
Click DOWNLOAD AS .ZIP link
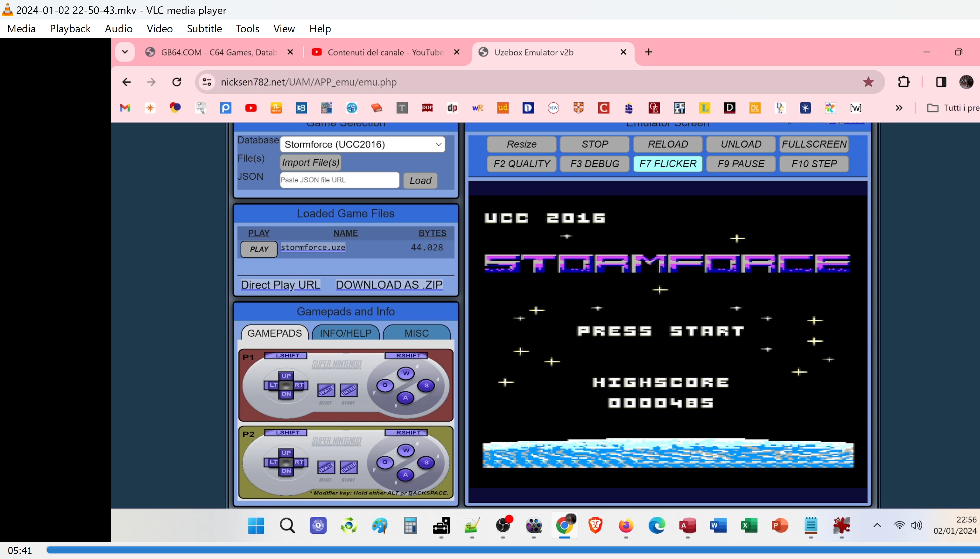point(389,285)
